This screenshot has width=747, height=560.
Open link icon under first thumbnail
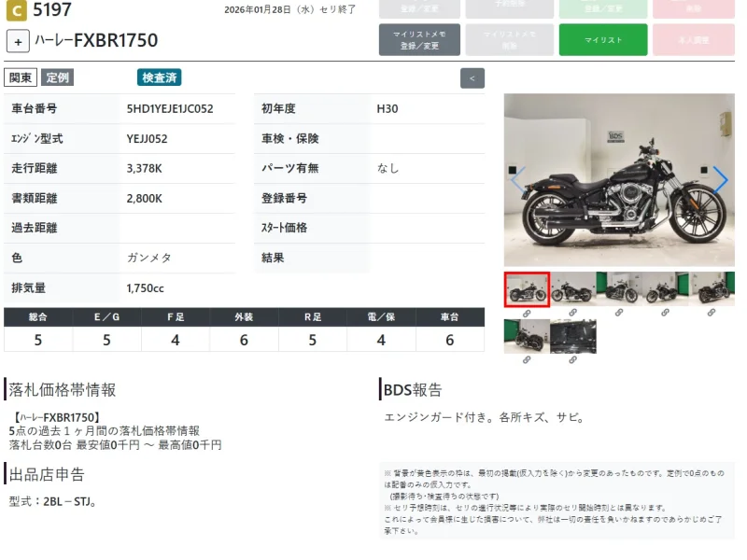pyautogui.click(x=527, y=314)
